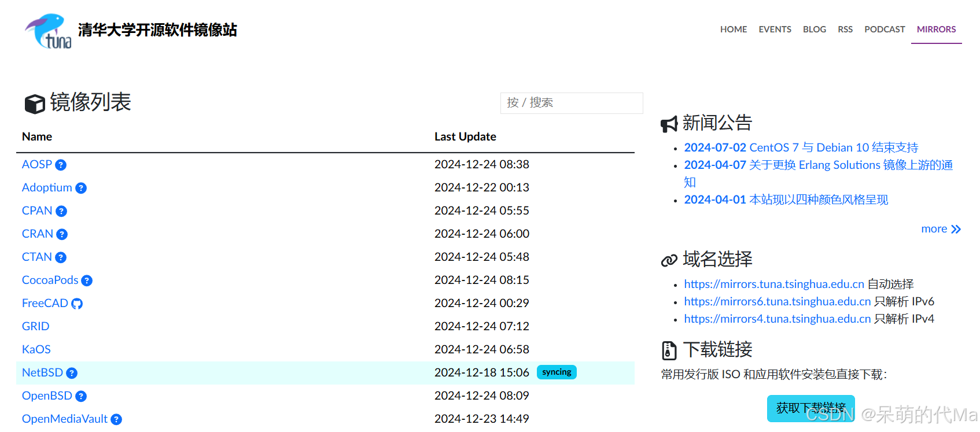Open the AOSP mirror link

tap(37, 164)
